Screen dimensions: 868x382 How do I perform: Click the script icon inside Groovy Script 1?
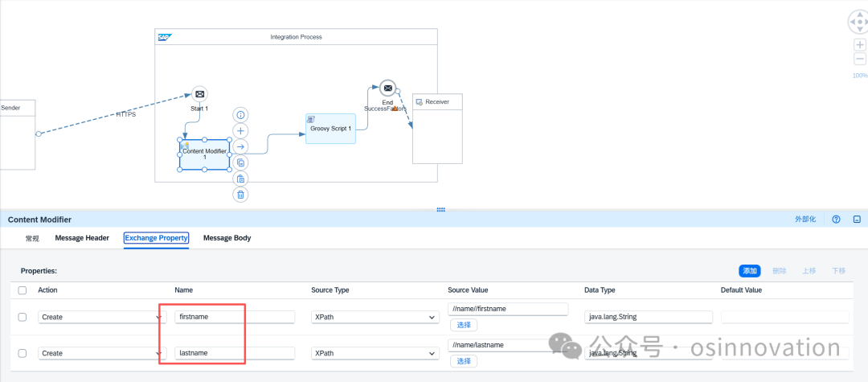pyautogui.click(x=311, y=120)
